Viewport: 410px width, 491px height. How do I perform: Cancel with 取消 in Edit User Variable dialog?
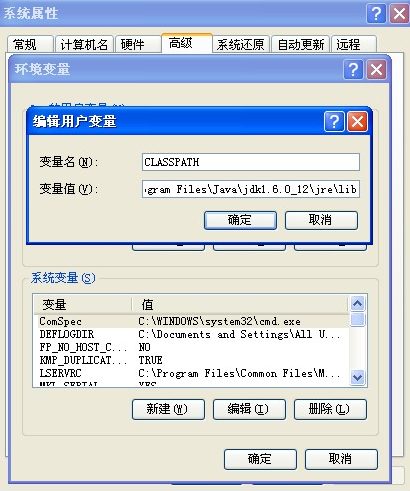coord(321,220)
